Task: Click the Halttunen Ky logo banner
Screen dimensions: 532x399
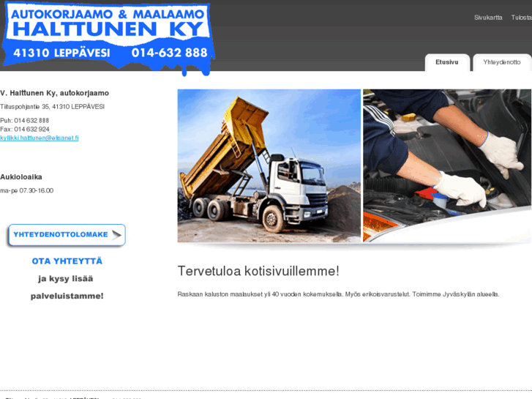Action: (x=108, y=38)
